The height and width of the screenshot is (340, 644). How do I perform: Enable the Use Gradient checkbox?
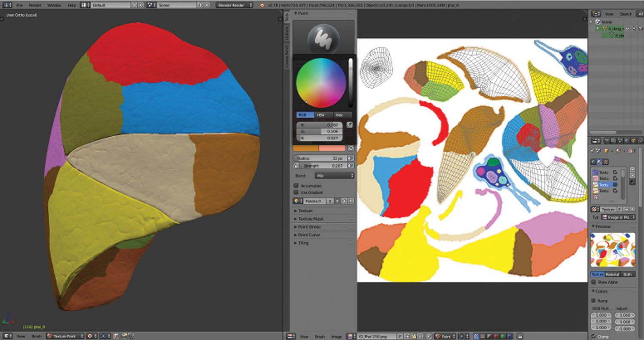click(x=296, y=193)
